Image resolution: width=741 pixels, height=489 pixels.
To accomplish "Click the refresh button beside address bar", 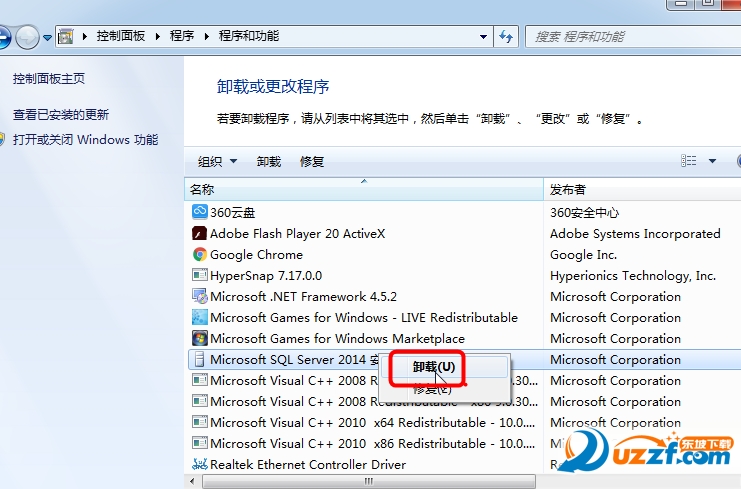I will point(506,36).
